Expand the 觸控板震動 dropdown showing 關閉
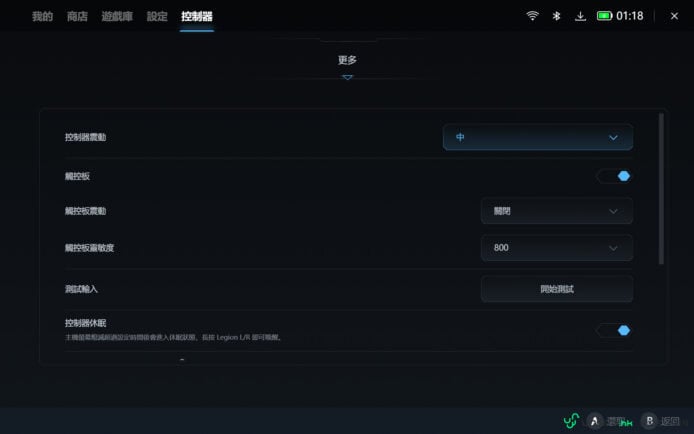The width and height of the screenshot is (694, 434). 556,211
